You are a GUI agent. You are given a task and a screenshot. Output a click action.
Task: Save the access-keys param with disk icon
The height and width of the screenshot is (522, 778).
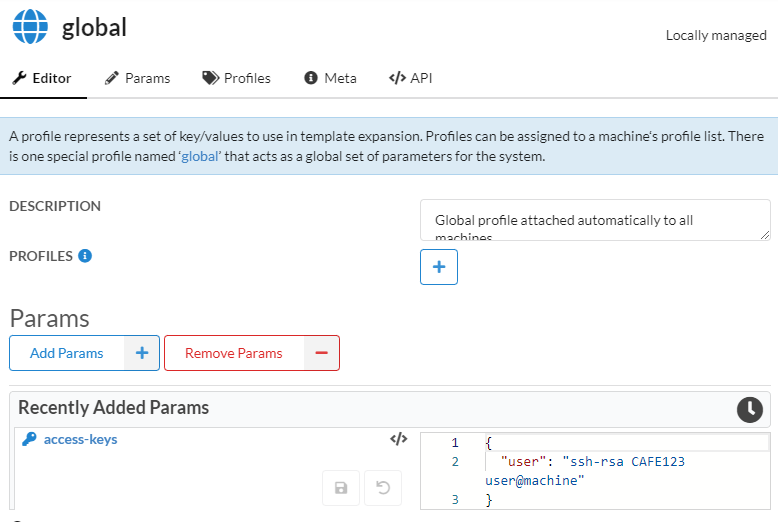(x=341, y=488)
